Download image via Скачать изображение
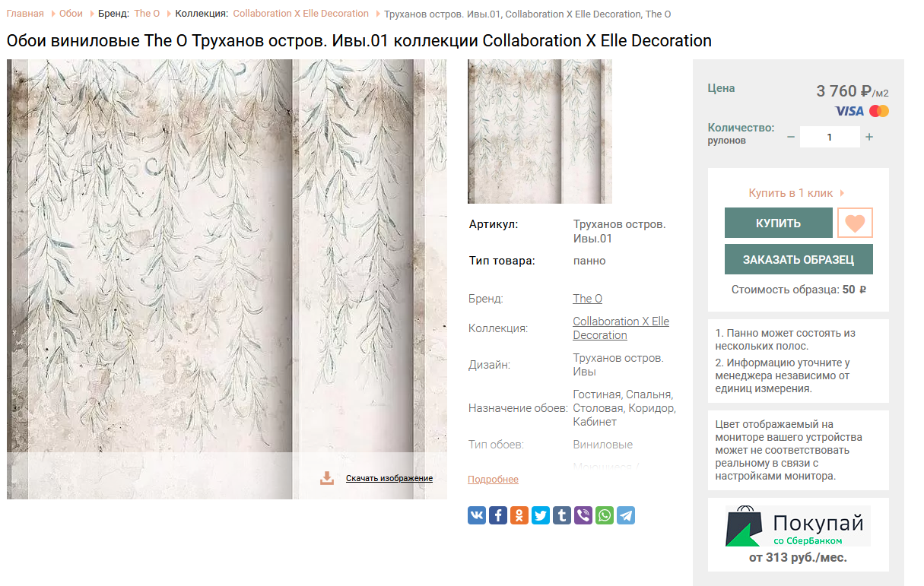The image size is (924, 586). tap(389, 478)
